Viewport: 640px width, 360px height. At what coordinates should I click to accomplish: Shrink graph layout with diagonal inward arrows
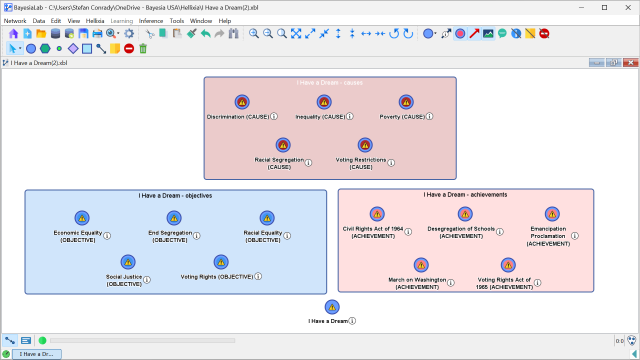[324, 34]
